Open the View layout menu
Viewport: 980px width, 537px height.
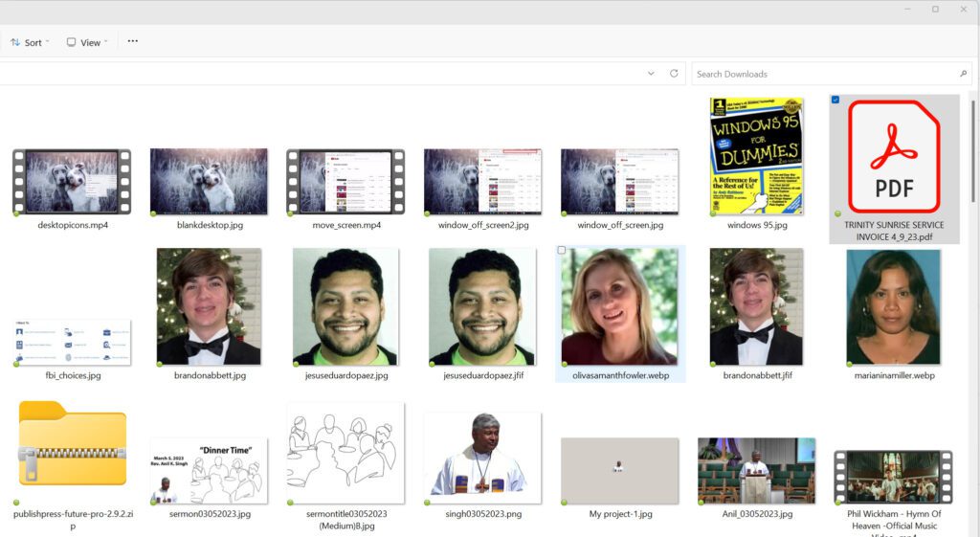(x=87, y=42)
